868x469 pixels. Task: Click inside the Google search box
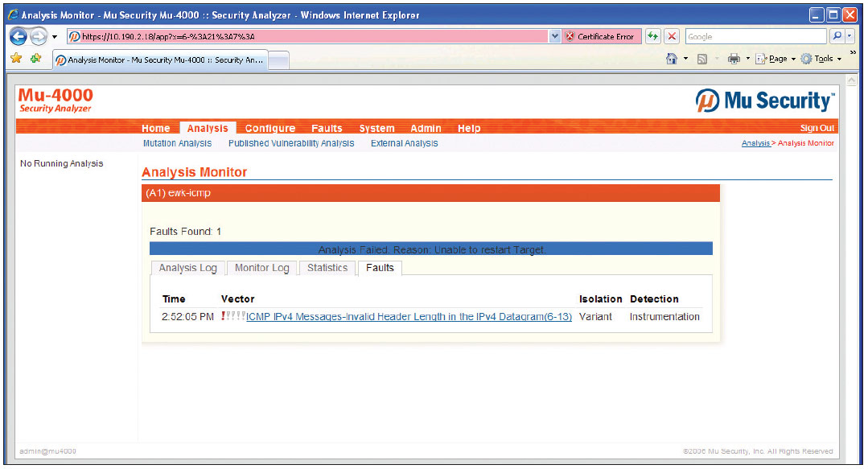(755, 37)
